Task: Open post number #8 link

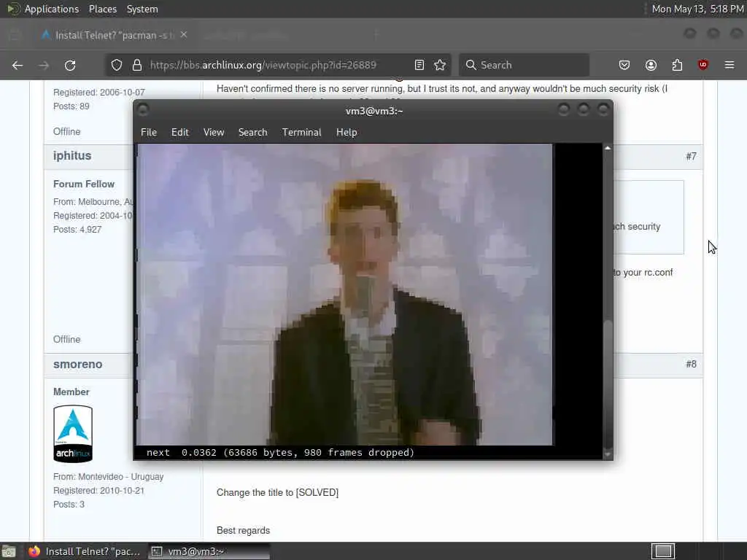Action: (x=692, y=365)
